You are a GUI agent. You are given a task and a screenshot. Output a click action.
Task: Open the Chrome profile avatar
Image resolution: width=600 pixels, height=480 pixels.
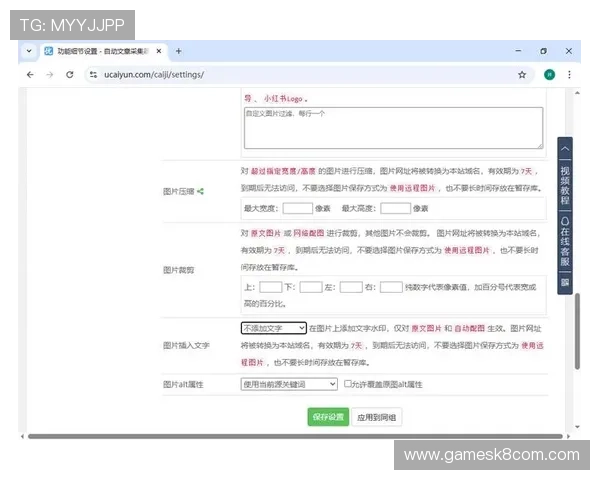pyautogui.click(x=549, y=75)
